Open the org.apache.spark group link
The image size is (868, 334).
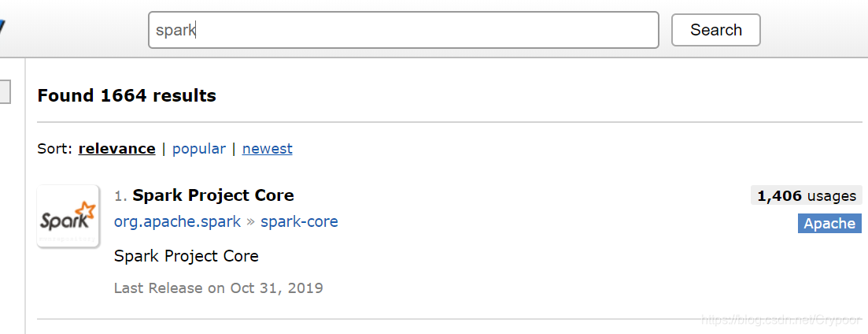[177, 221]
